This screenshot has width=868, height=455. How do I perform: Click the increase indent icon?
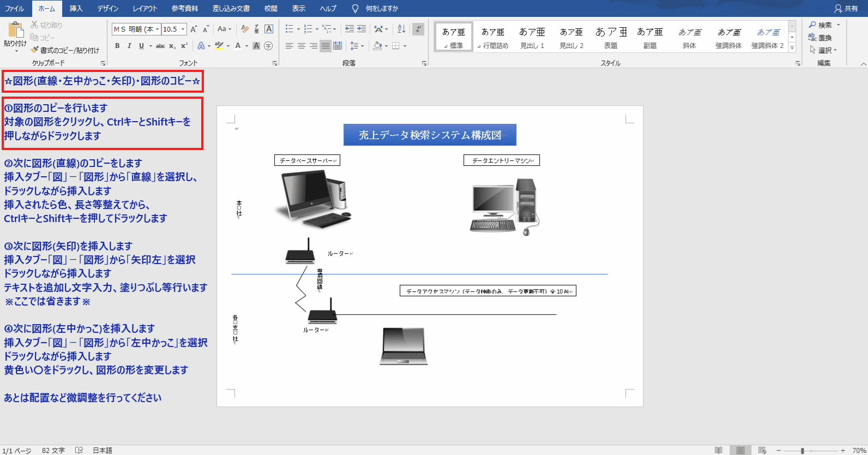pyautogui.click(x=361, y=29)
